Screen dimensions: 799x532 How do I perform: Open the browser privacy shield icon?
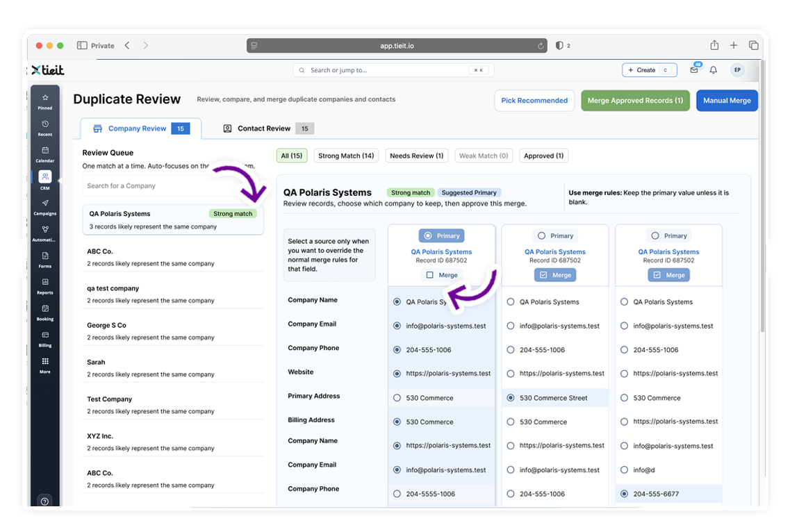tap(559, 45)
